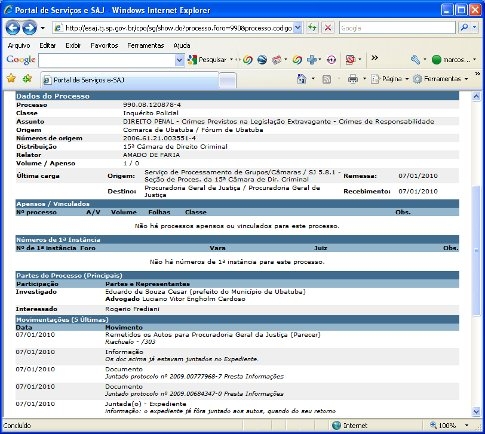
Task: Click the second orange-green swirl icon
Action: (297, 60)
